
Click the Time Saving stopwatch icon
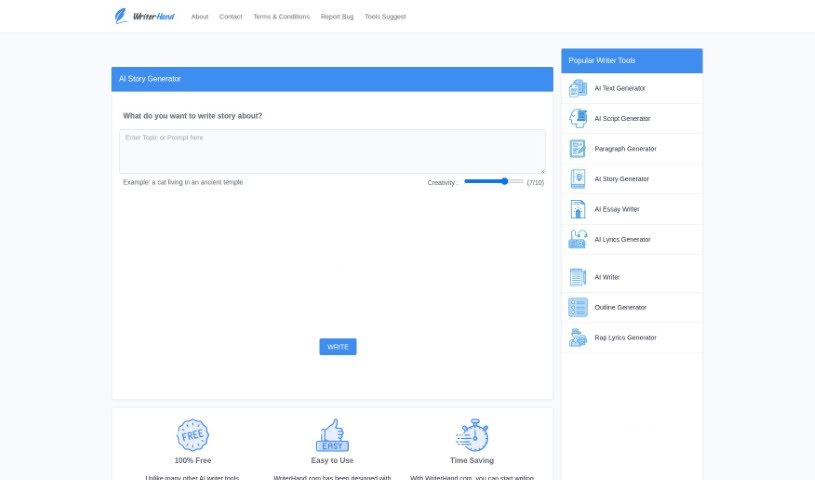(472, 435)
